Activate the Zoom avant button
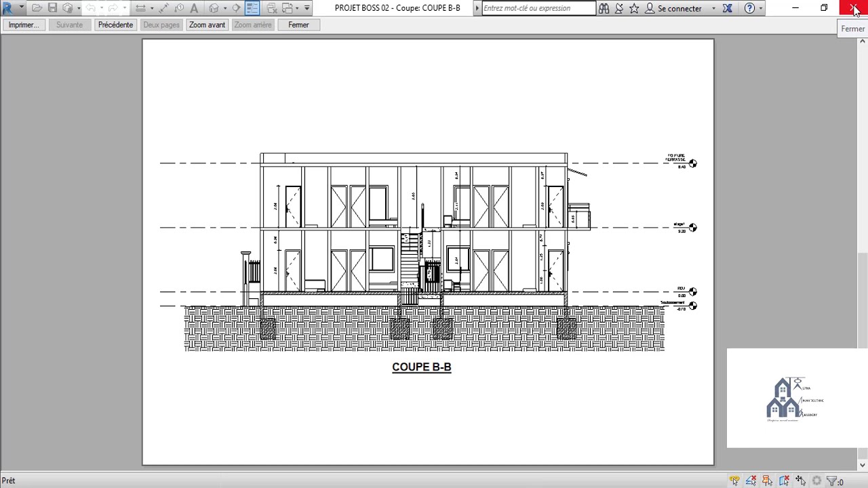The width and height of the screenshot is (868, 488). coord(207,24)
